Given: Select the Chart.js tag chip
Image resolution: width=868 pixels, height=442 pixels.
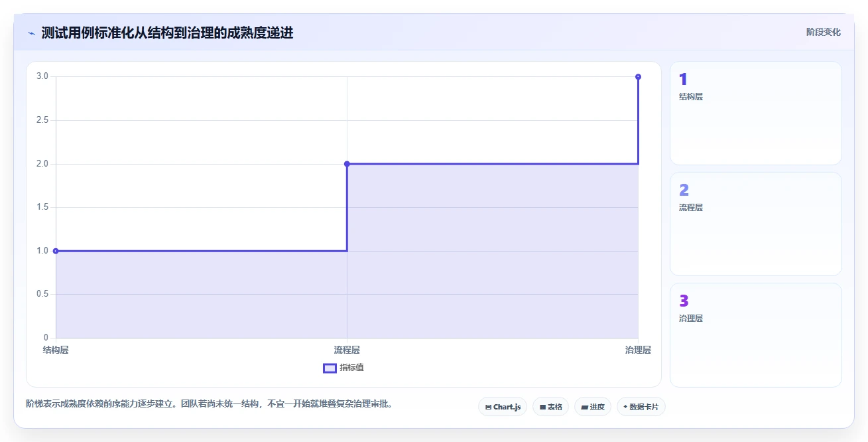Looking at the screenshot, I should [503, 407].
